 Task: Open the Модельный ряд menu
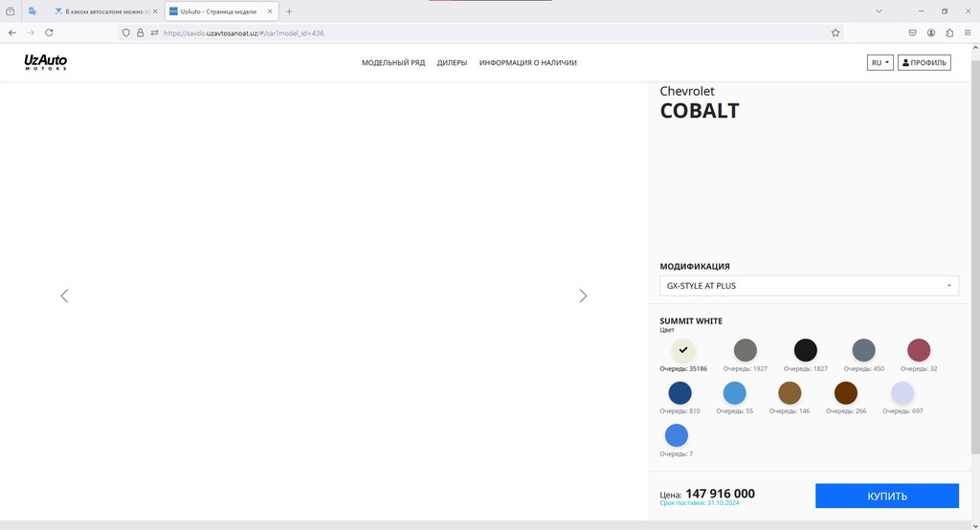point(393,63)
